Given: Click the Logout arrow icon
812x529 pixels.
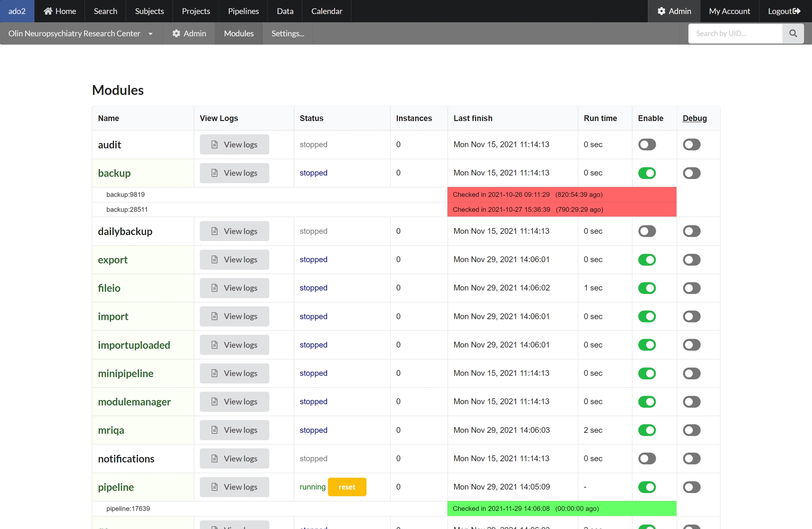Looking at the screenshot, I should click(x=796, y=11).
